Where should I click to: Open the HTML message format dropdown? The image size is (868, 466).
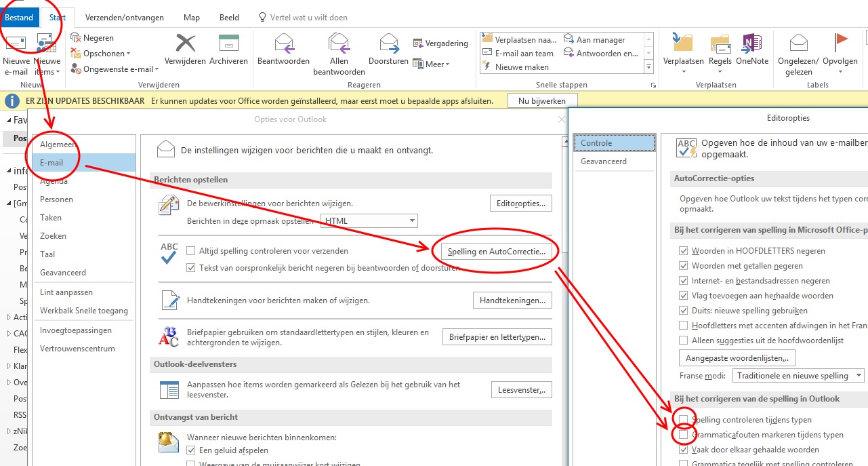pos(412,221)
